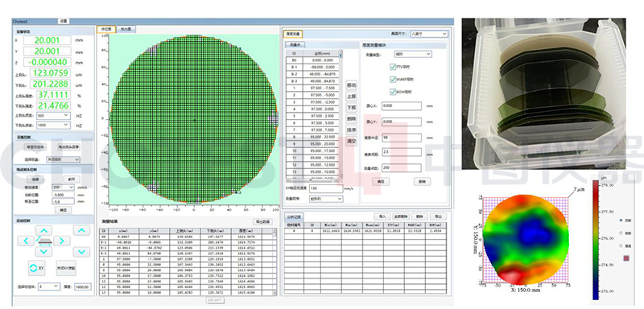Click the 下移 button
The height and width of the screenshot is (309, 644).
[352, 108]
